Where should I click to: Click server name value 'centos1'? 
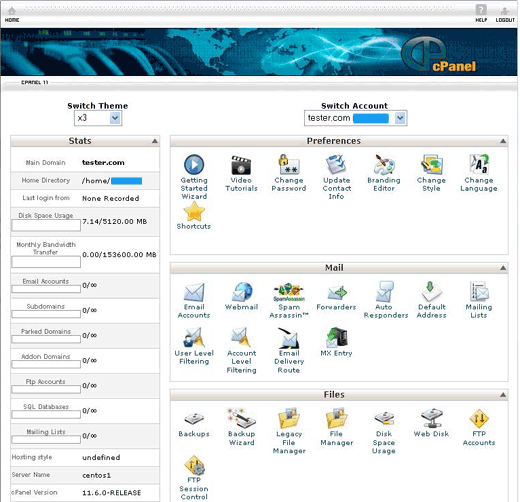96,475
